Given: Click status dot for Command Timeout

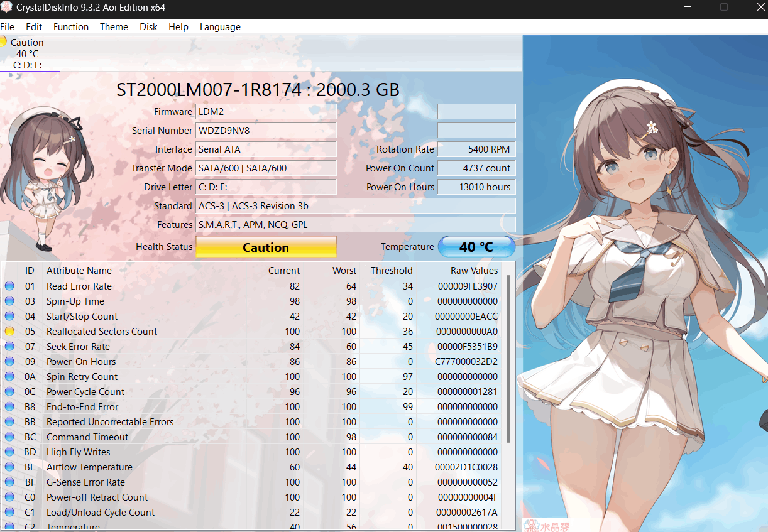Looking at the screenshot, I should (x=9, y=437).
